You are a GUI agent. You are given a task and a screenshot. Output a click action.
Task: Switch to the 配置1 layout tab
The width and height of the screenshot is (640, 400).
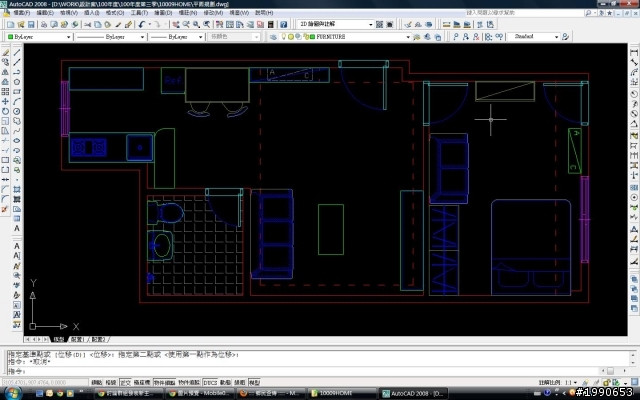click(x=78, y=339)
